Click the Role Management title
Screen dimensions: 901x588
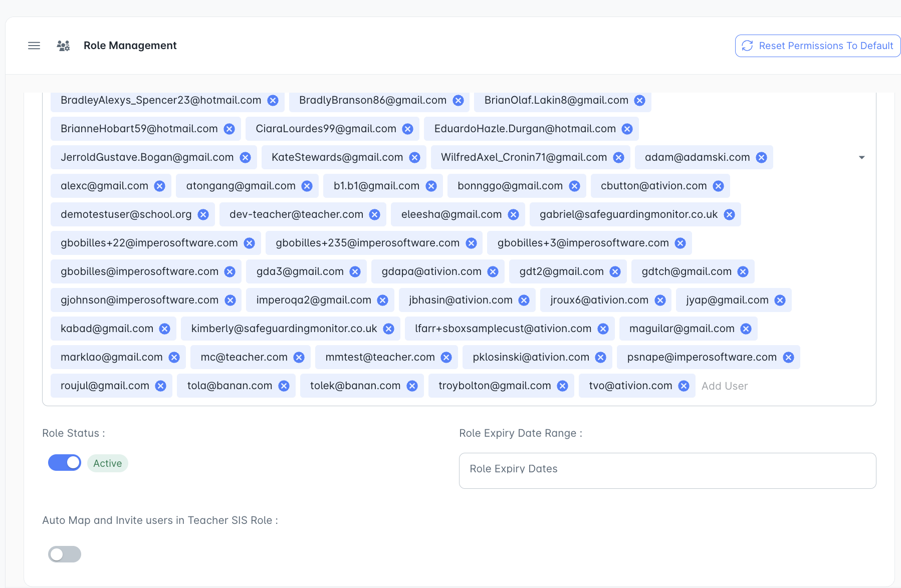click(130, 46)
